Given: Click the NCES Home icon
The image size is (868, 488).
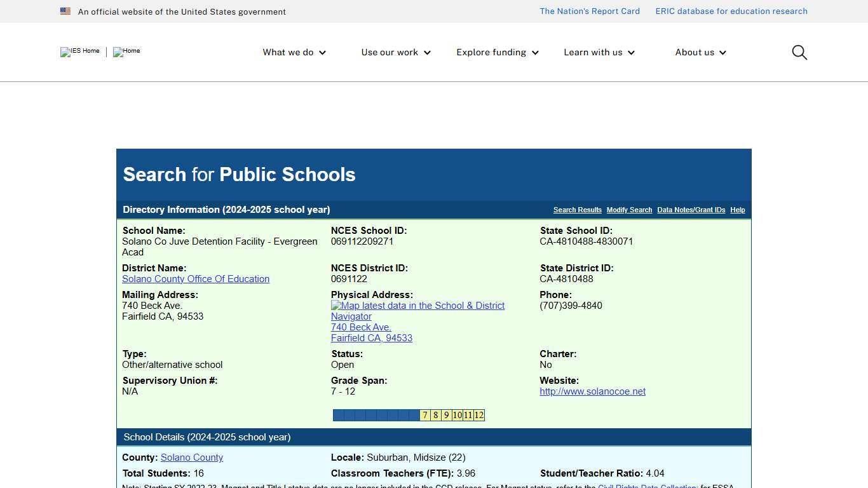Looking at the screenshot, I should [126, 52].
